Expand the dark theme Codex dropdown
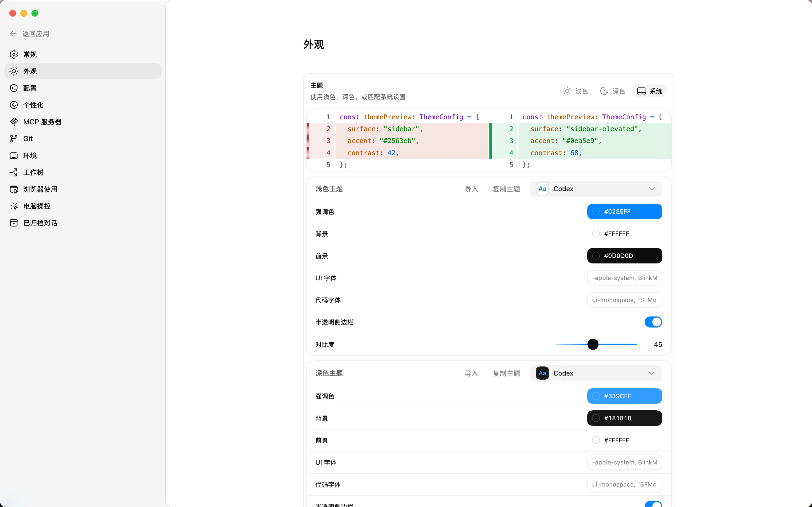Image resolution: width=812 pixels, height=507 pixels. [651, 373]
